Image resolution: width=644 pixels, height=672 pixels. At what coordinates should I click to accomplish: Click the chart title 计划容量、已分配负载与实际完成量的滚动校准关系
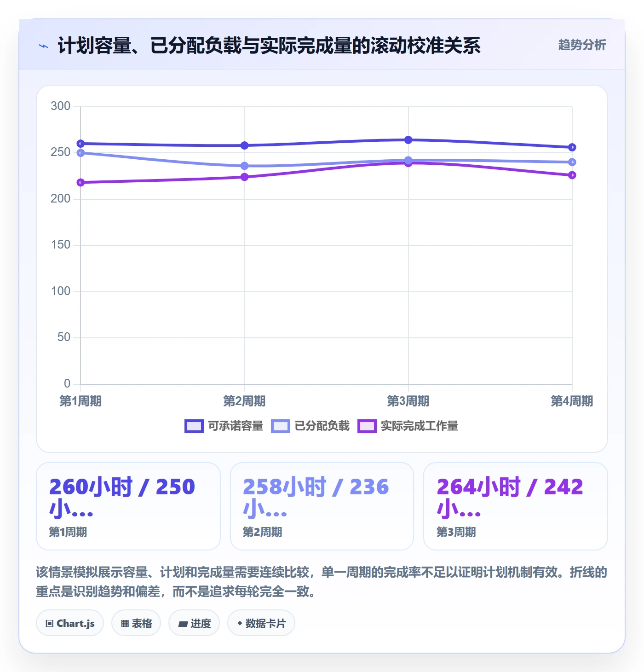click(269, 46)
